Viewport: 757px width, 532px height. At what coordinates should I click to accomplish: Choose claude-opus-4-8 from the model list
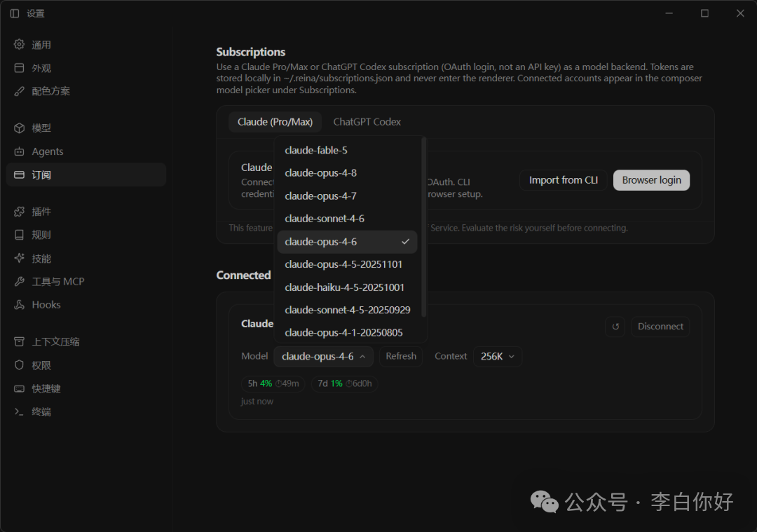pyautogui.click(x=347, y=173)
